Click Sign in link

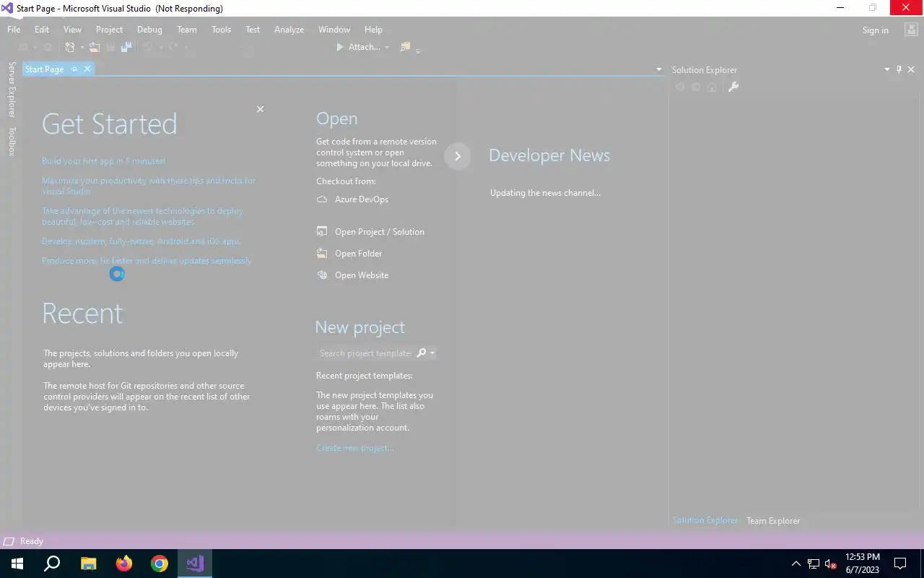point(875,30)
